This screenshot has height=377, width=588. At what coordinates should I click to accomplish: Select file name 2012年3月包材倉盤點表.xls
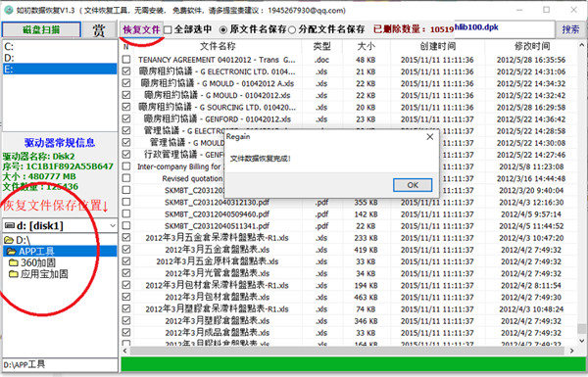point(218,297)
